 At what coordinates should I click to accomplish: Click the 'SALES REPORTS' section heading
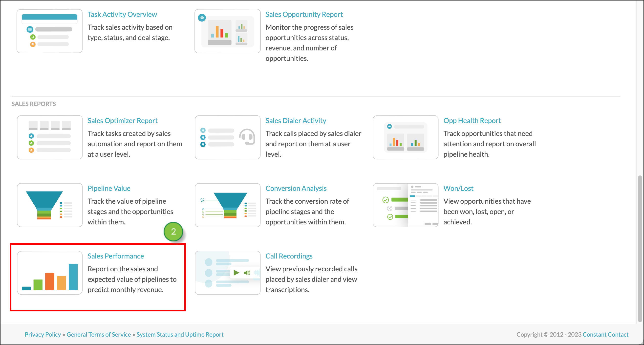pos(34,104)
